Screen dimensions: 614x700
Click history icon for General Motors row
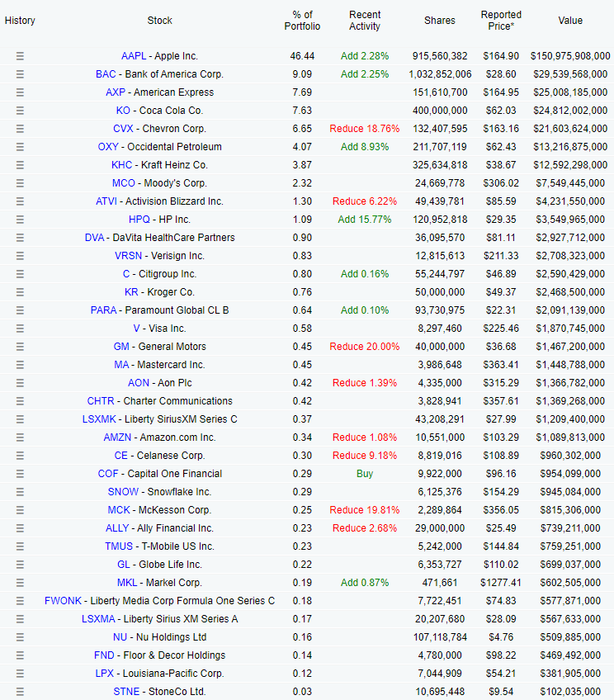pos(20,347)
